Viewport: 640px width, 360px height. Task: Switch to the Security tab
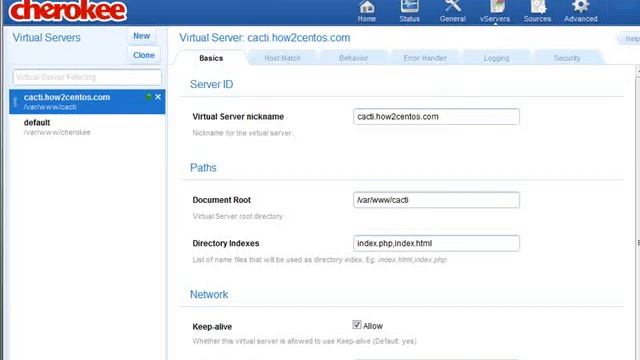tap(567, 58)
